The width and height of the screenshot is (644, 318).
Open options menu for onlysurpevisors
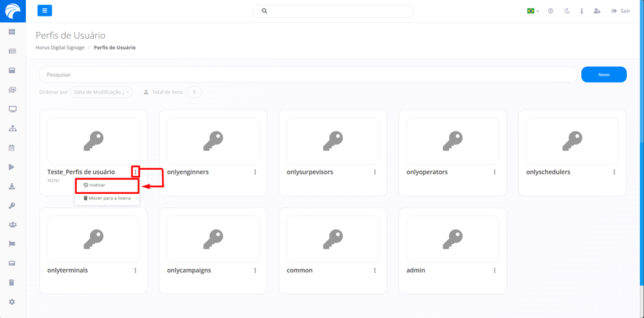coord(375,172)
